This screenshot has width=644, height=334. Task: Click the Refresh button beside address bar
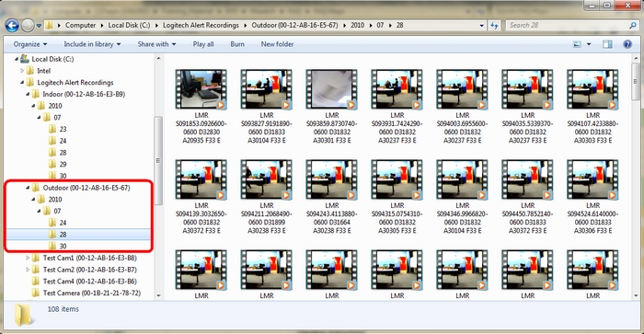[x=494, y=26]
